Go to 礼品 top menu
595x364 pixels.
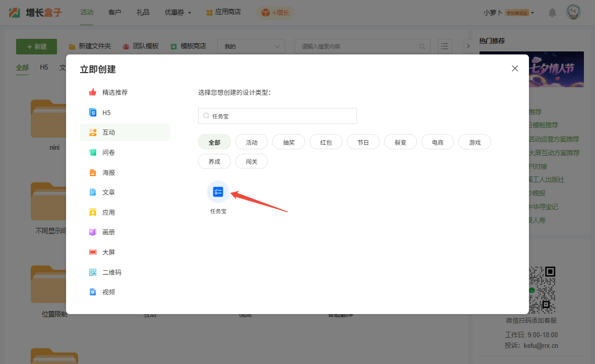pyautogui.click(x=143, y=12)
